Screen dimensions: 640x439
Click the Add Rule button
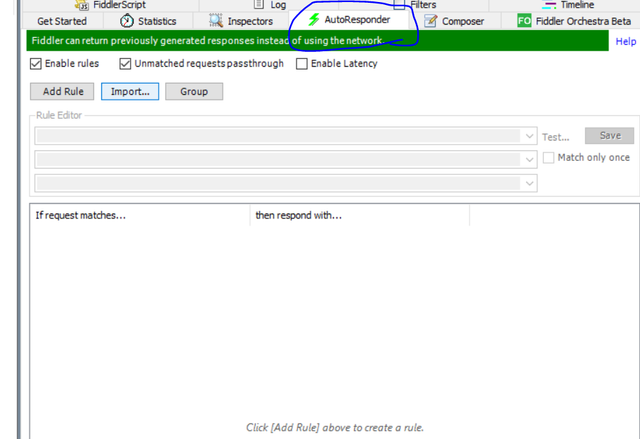click(62, 91)
